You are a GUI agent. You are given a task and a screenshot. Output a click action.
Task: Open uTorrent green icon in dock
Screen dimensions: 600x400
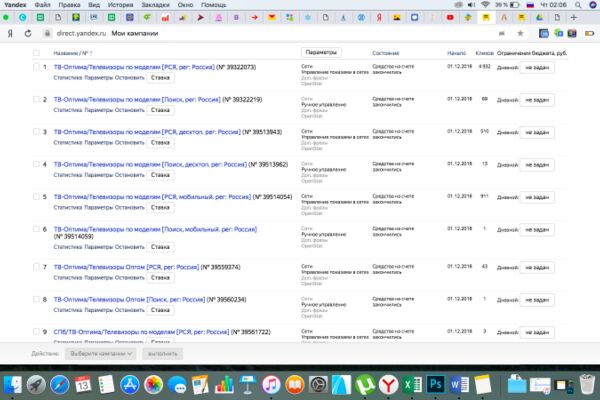365,385
